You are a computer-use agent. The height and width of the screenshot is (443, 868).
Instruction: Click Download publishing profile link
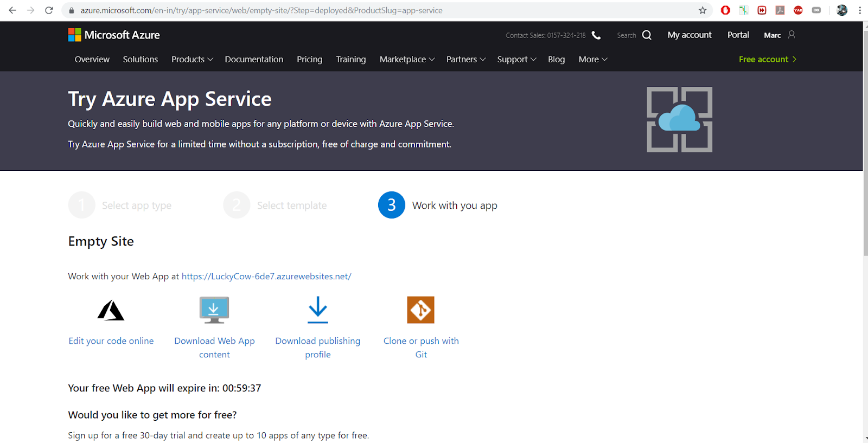pyautogui.click(x=318, y=348)
